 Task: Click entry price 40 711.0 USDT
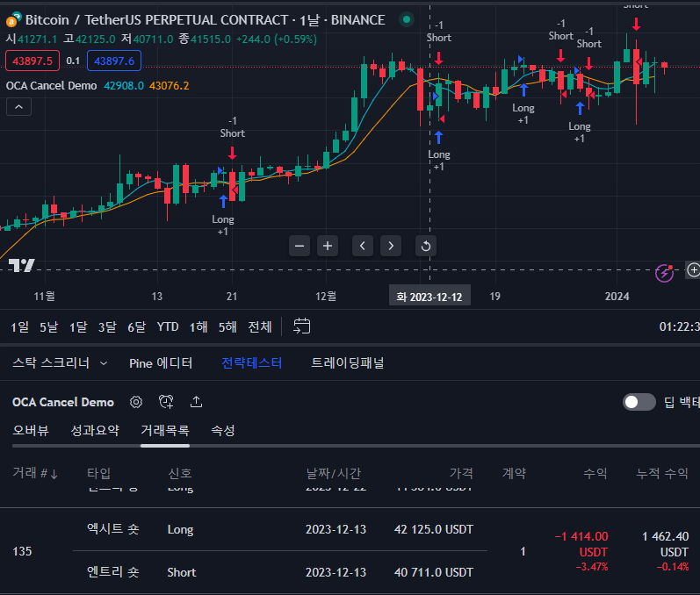tap(434, 572)
